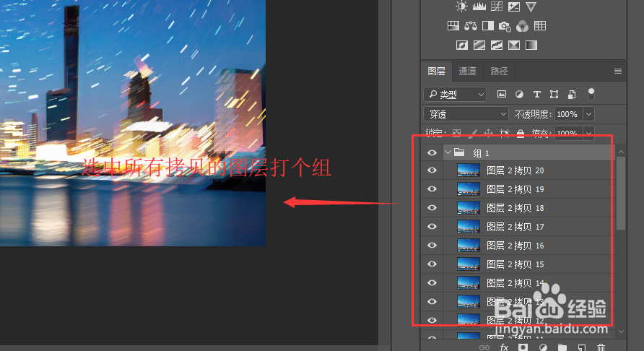Create a new layer from footer icon

coord(582,347)
